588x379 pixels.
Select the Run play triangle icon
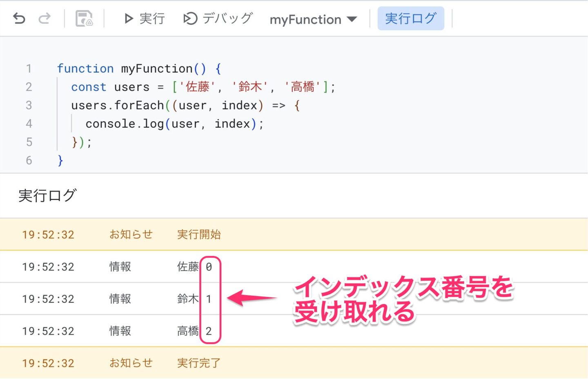[129, 18]
